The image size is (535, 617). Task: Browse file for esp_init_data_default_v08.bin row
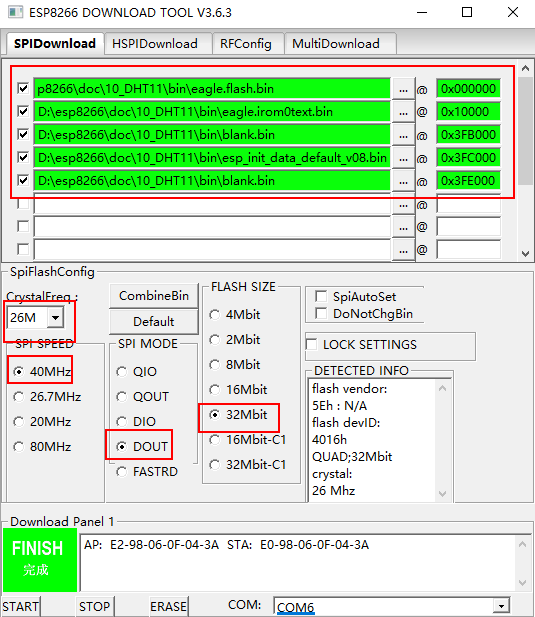point(403,158)
